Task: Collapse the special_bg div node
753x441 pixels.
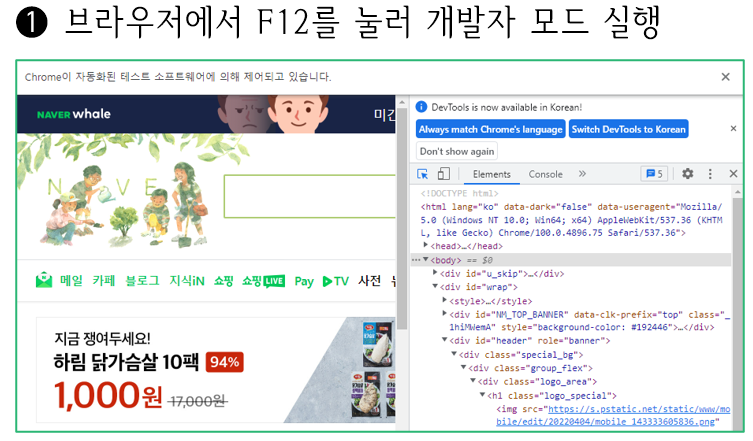Action: 454,354
